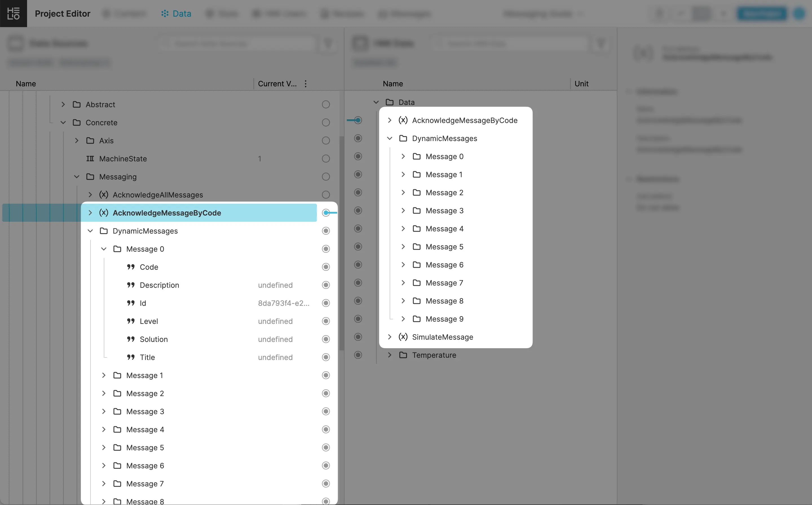Click the HELIO logo icon

(x=13, y=13)
